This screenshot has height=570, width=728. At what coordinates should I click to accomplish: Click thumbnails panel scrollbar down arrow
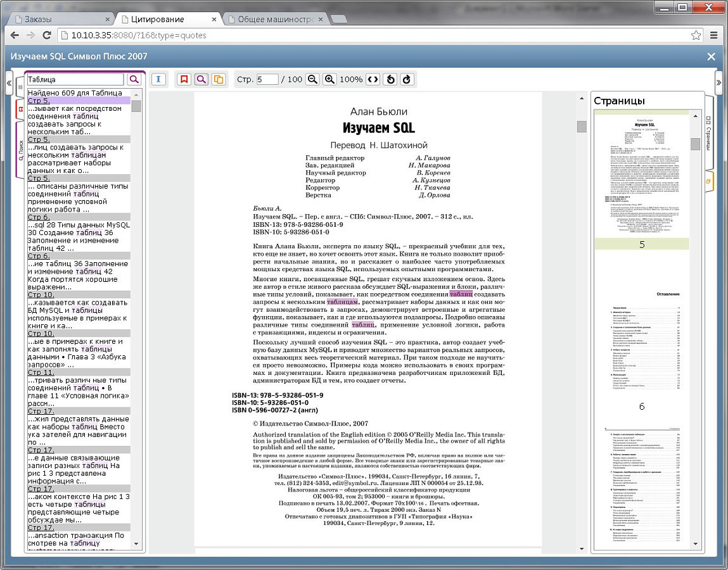click(x=696, y=543)
